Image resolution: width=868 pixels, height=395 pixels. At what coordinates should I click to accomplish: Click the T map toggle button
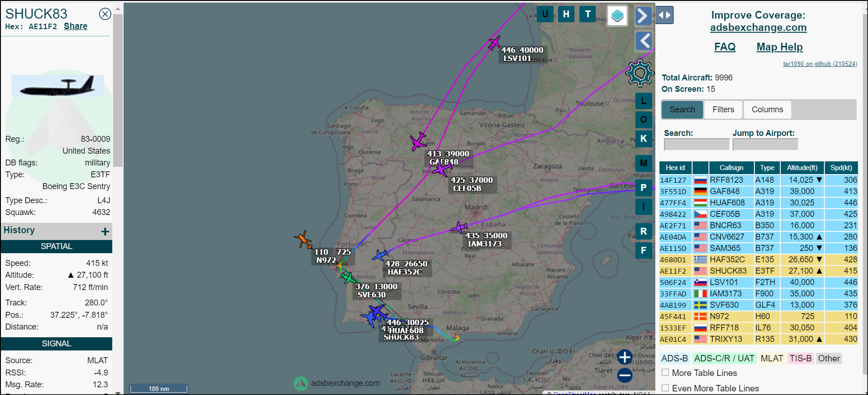[x=588, y=14]
